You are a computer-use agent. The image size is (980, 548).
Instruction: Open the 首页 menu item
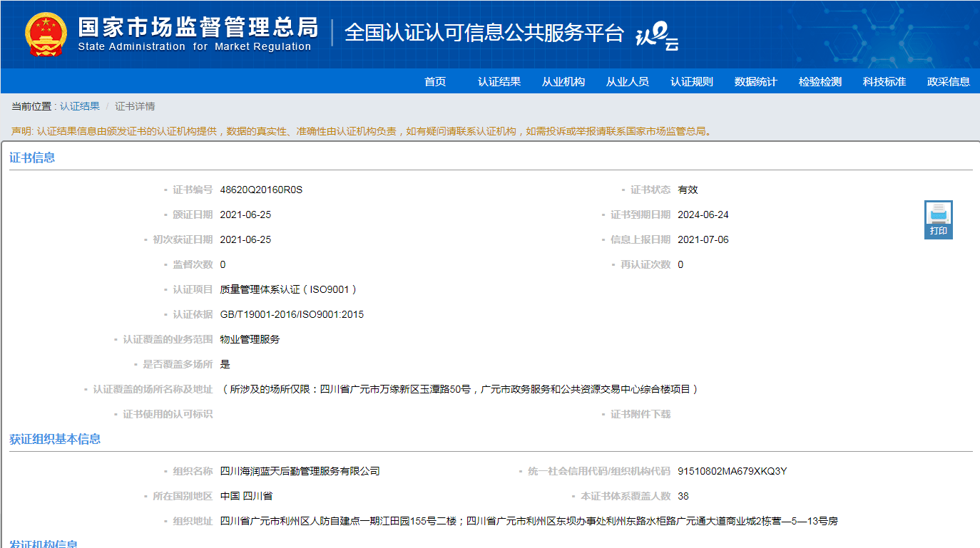(x=435, y=82)
